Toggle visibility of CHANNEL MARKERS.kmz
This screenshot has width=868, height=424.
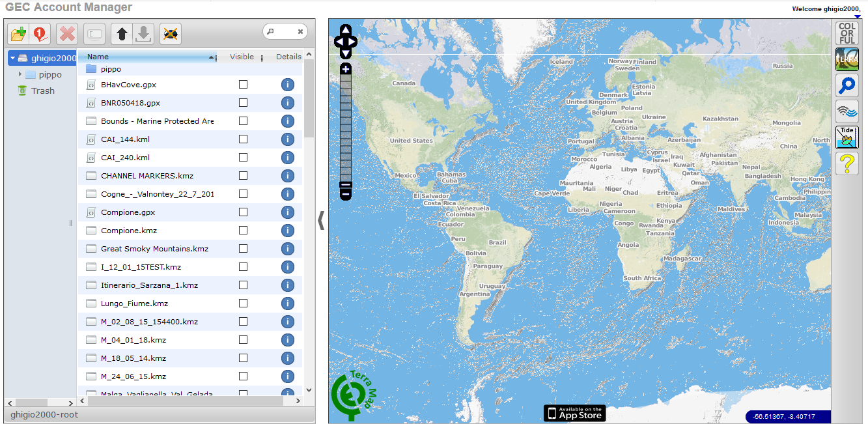pyautogui.click(x=244, y=175)
